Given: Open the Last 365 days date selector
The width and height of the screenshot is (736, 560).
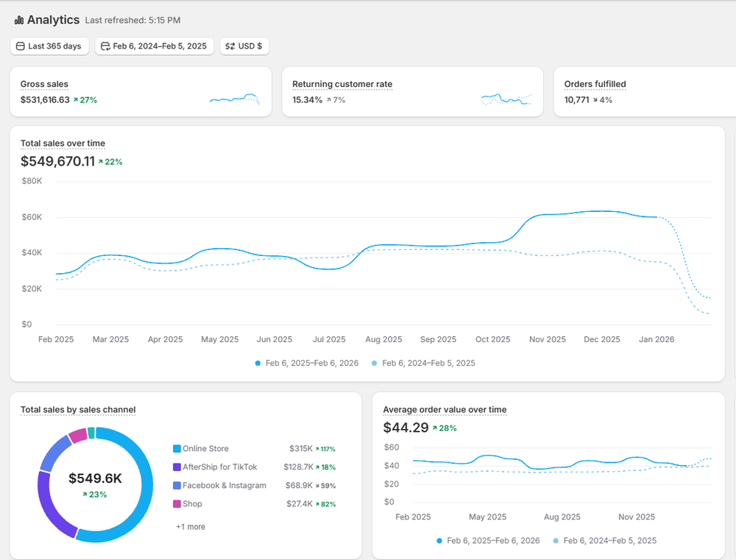Looking at the screenshot, I should [49, 46].
